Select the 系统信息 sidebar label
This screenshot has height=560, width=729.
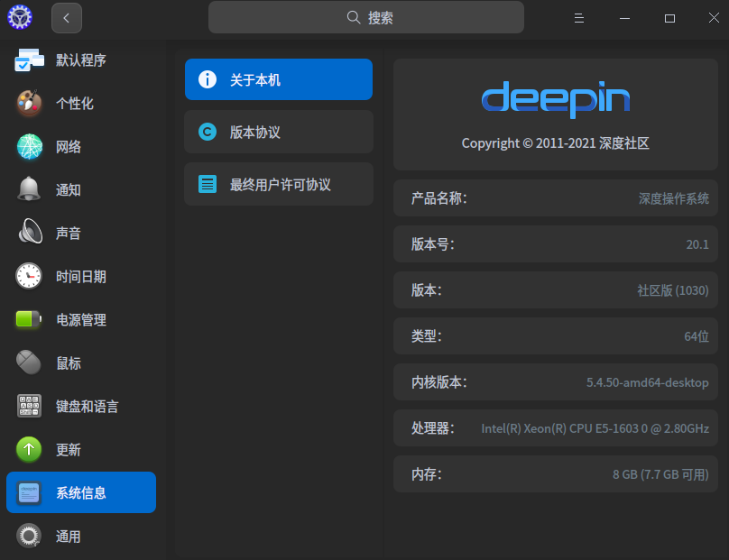pyautogui.click(x=81, y=492)
